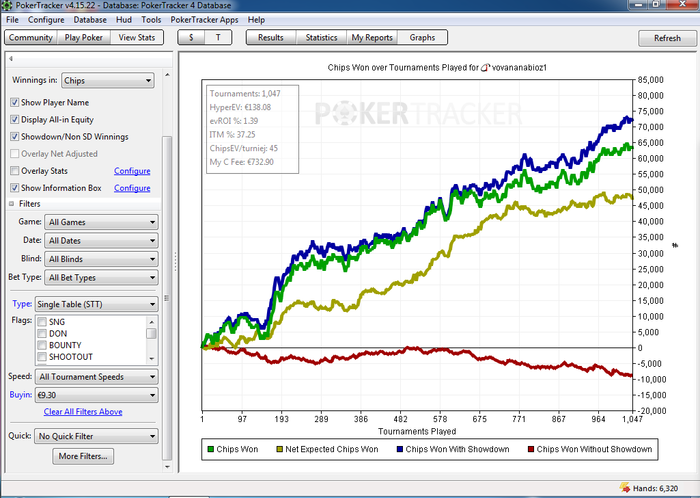Open the Help menu
This screenshot has height=498, width=700.
pos(256,20)
